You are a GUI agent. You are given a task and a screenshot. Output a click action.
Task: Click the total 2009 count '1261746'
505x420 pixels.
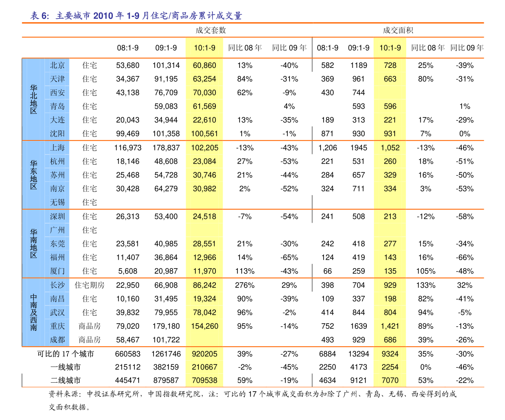[x=166, y=354]
